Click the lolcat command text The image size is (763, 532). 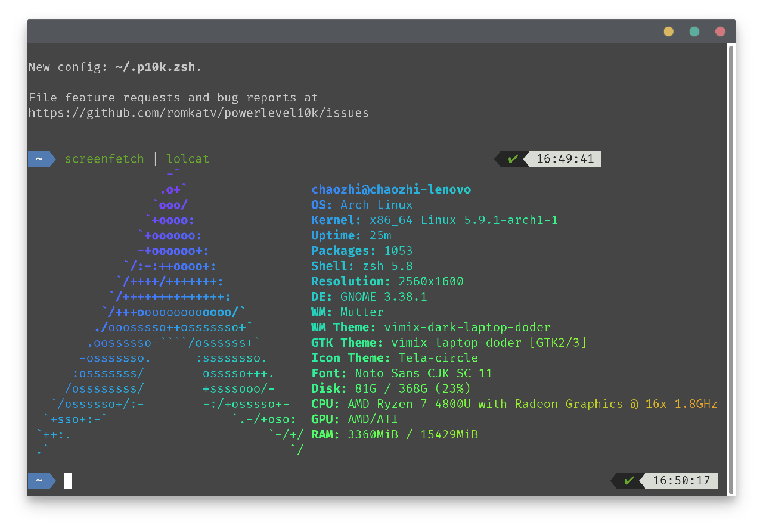[188, 159]
